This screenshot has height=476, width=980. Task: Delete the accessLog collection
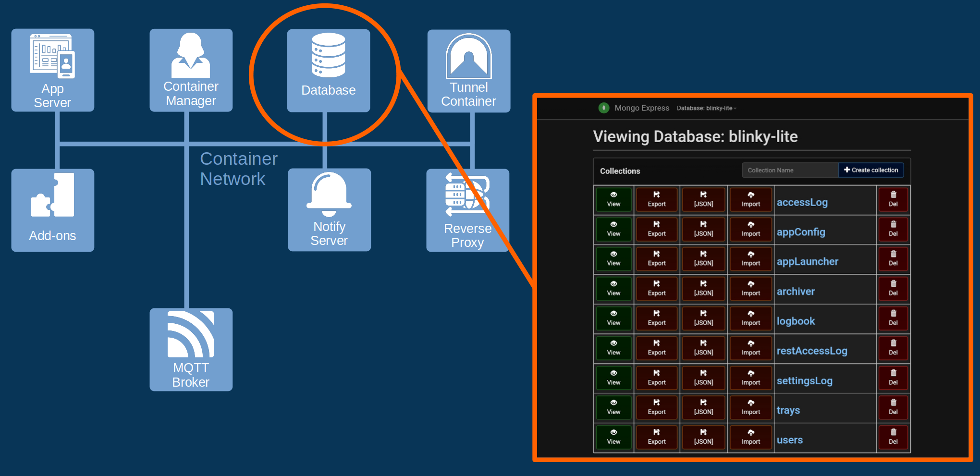tap(893, 200)
